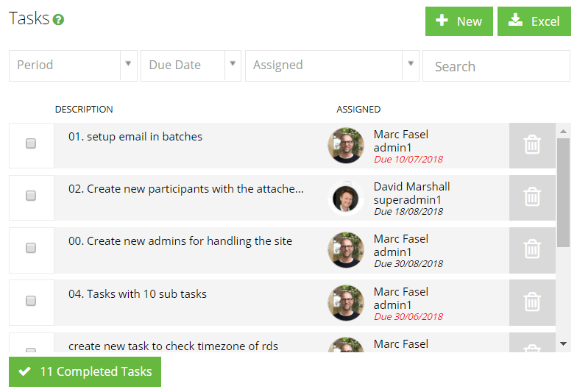This screenshot has height=392, width=577.
Task: Open the Assigned filter dropdown
Action: point(333,65)
